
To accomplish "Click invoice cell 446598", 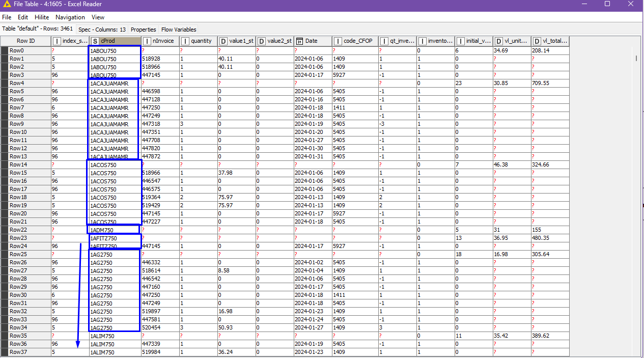I will coord(160,91).
